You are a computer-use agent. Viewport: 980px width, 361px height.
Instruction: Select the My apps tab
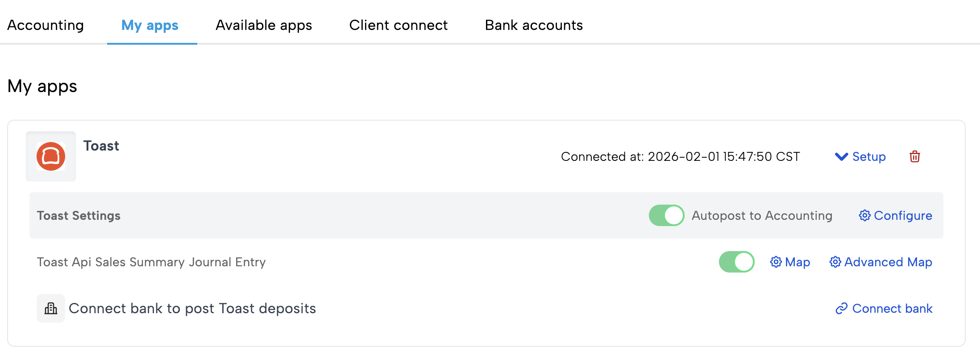(x=150, y=25)
